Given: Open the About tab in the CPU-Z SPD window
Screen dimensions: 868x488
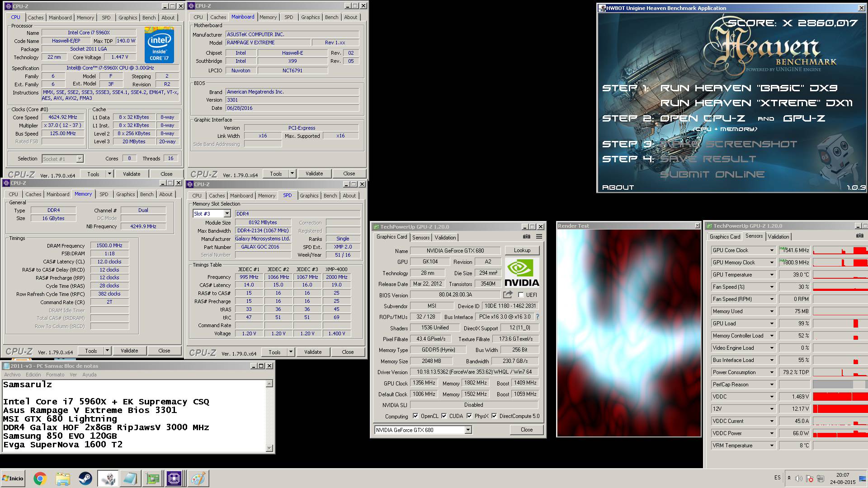Looking at the screenshot, I should pyautogui.click(x=349, y=196).
